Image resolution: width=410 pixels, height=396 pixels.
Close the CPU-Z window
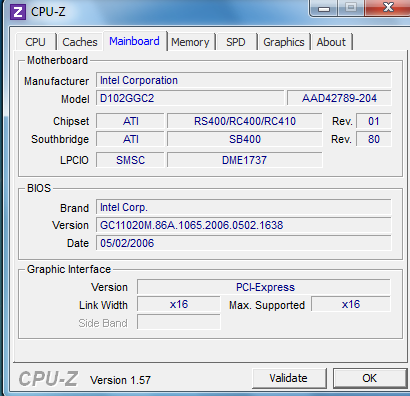(387, 7)
